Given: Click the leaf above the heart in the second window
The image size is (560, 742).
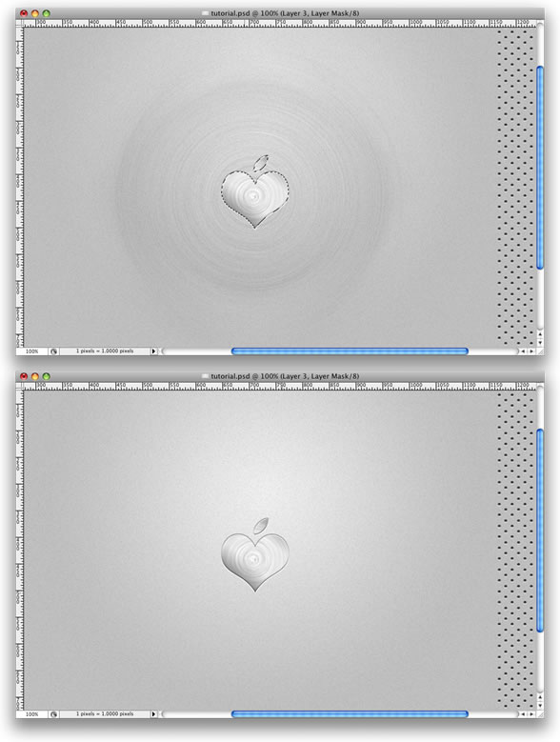Looking at the screenshot, I should [261, 525].
